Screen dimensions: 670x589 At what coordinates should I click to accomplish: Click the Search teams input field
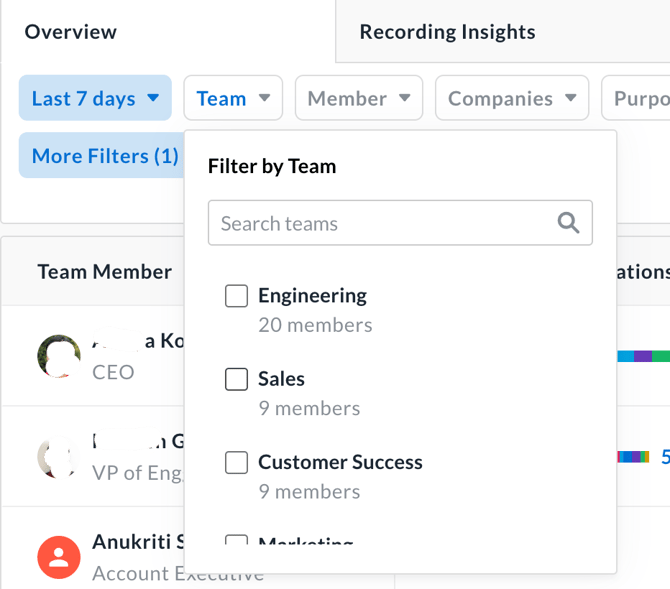click(385, 223)
